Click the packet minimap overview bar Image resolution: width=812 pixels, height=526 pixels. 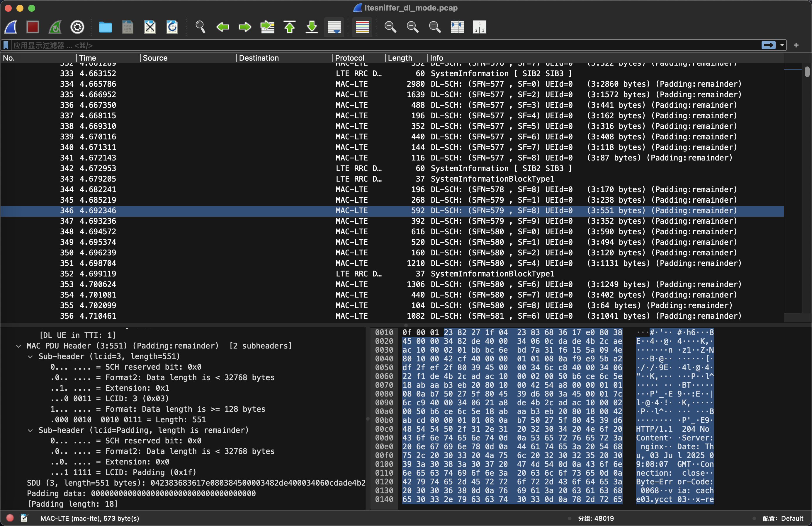(x=793, y=188)
